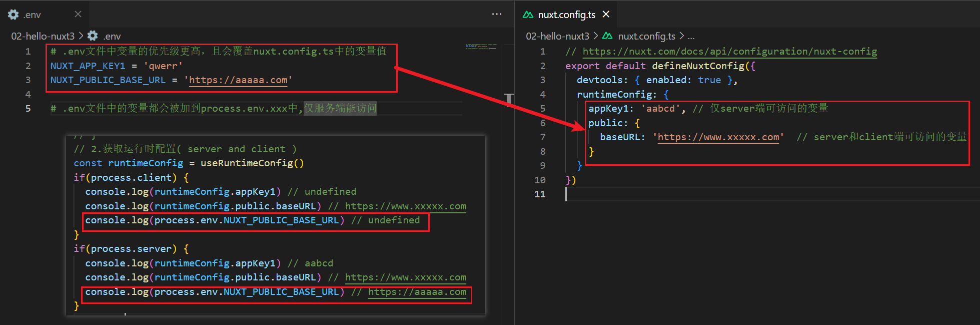Viewport: 980px width, 325px height.
Task: Click the nuxt.config.ts breadcrumb item
Action: click(646, 36)
